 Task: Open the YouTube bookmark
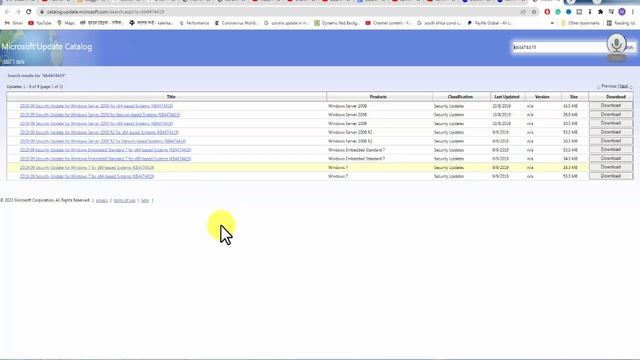40,23
